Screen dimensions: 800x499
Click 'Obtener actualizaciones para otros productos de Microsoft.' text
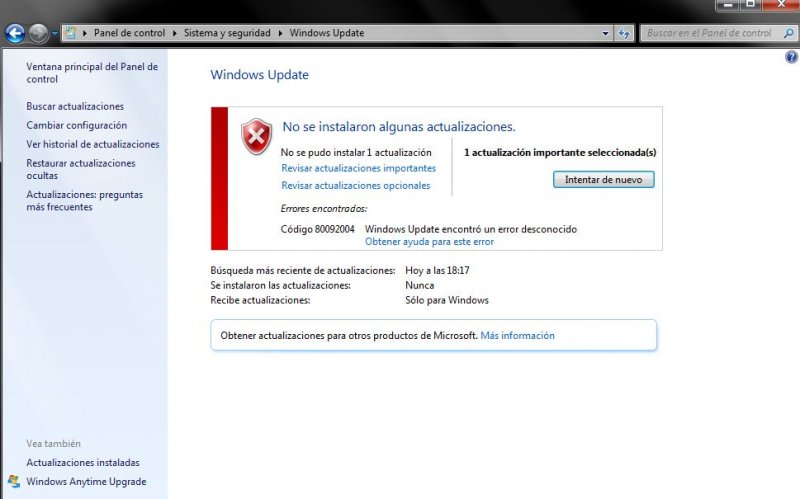[349, 336]
